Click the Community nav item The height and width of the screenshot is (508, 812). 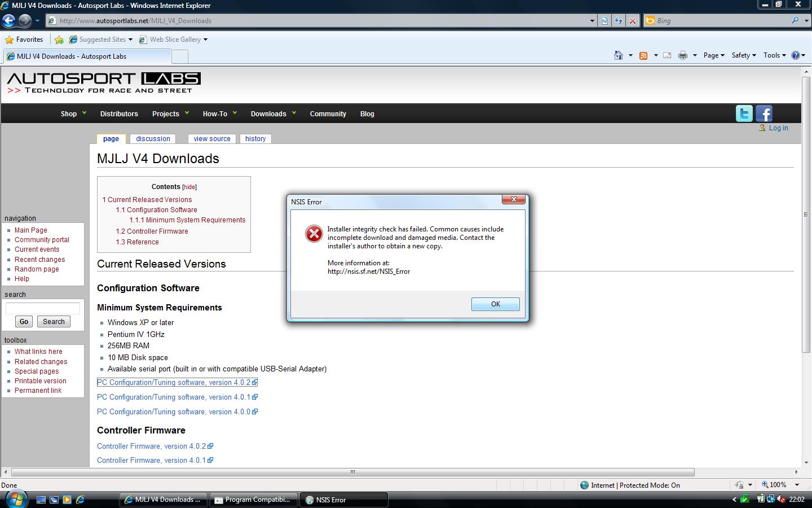pyautogui.click(x=328, y=114)
